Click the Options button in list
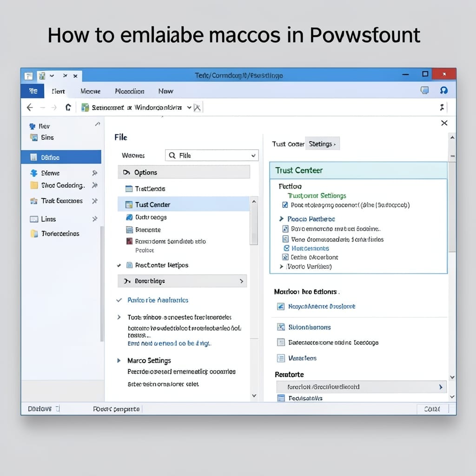Viewport: 476px width, 476px height. (x=184, y=172)
